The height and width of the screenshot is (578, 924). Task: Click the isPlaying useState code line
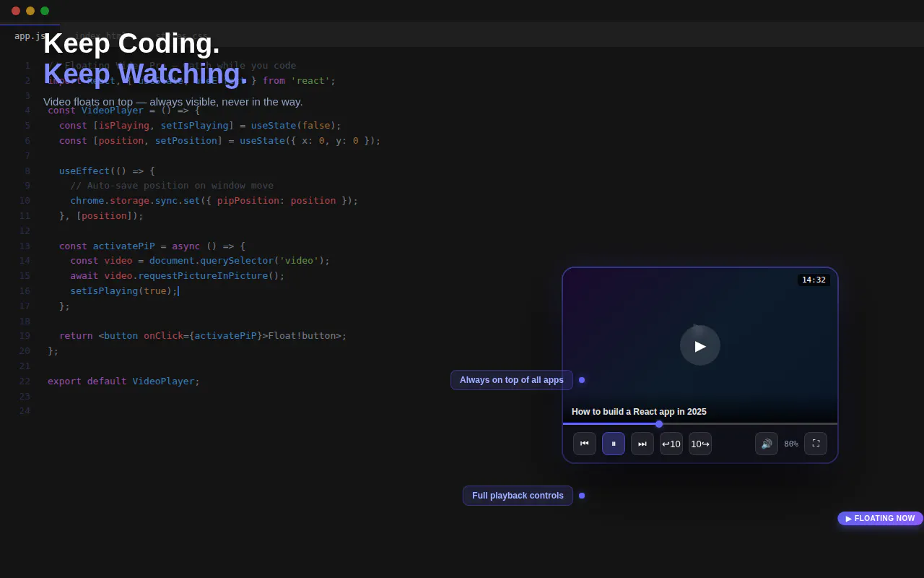(200, 126)
